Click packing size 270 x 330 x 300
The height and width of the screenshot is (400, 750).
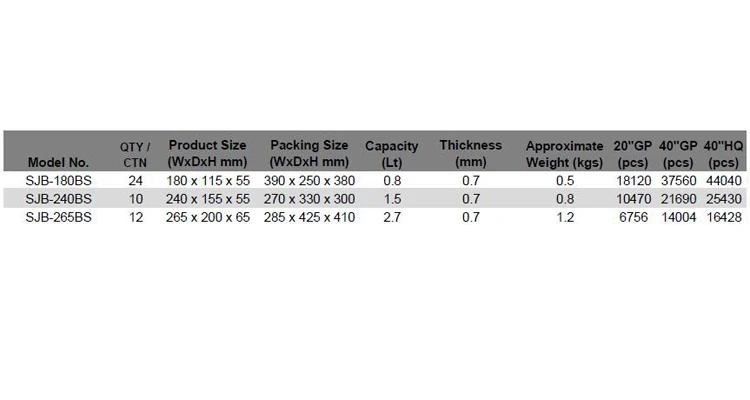[310, 199]
